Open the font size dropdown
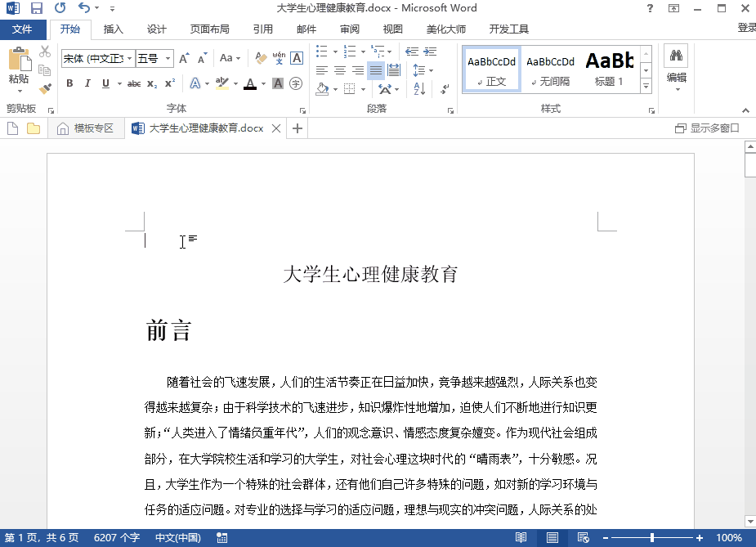 (x=168, y=58)
